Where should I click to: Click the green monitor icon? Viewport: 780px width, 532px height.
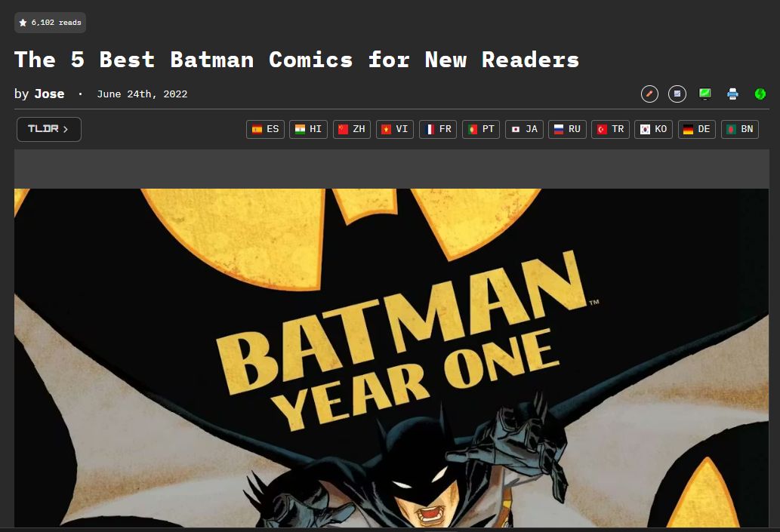(x=705, y=94)
